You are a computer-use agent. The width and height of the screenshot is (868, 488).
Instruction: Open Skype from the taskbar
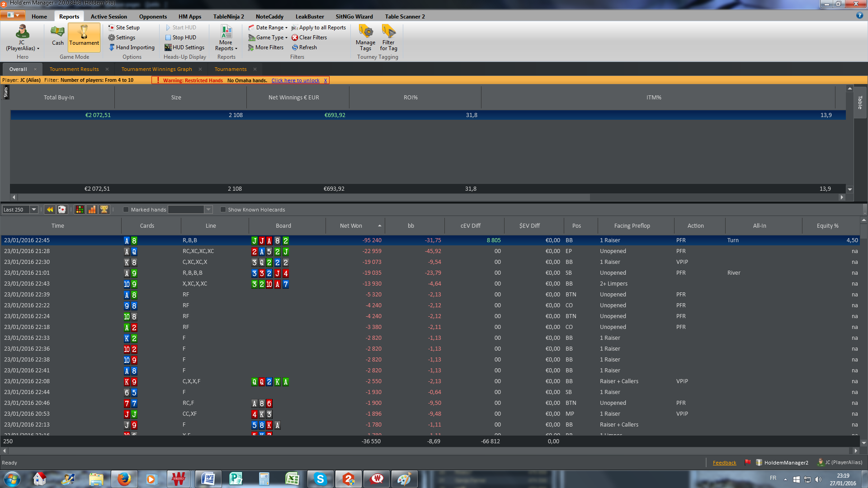(x=320, y=479)
